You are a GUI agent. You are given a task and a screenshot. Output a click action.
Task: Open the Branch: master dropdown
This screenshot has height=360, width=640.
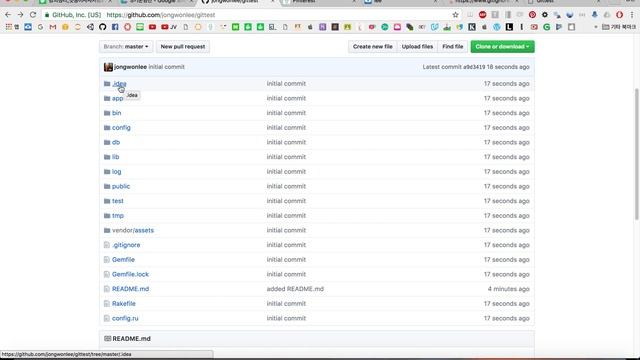(x=126, y=47)
